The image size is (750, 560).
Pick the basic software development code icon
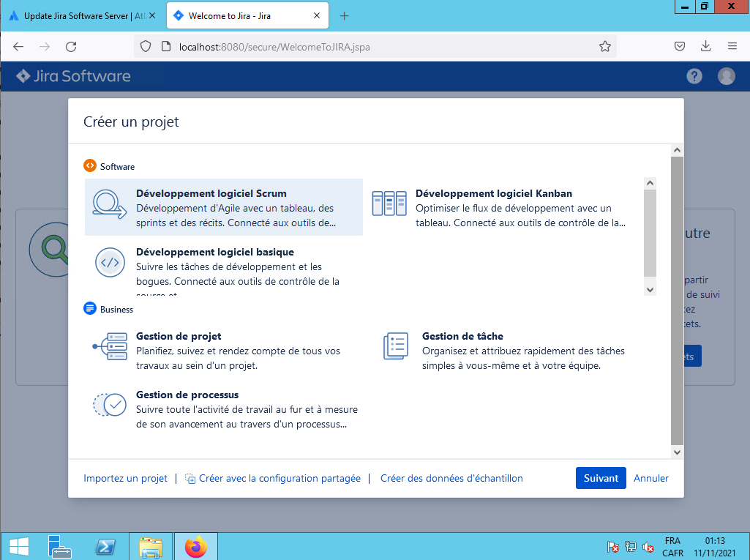point(110,263)
